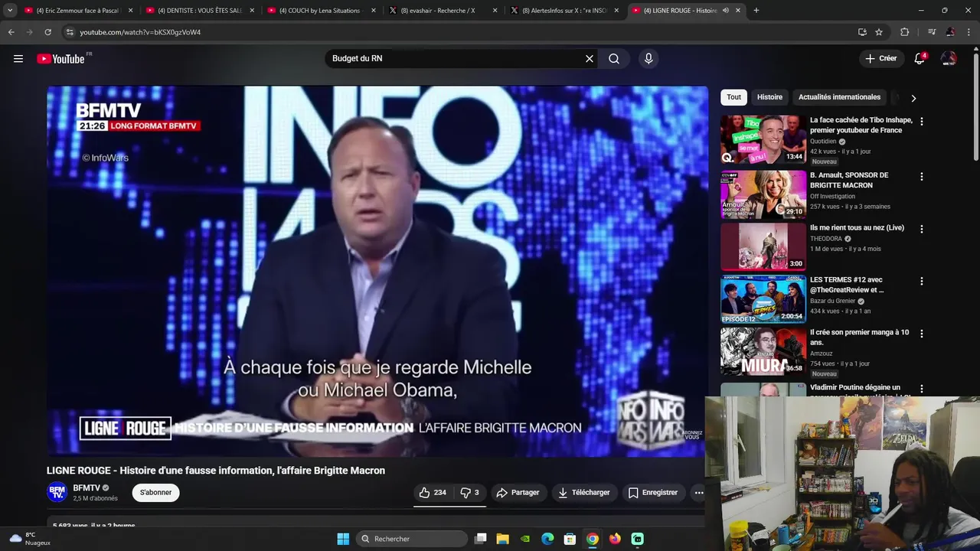Screen dimensions: 980x551
Task: Open Windows Start menu
Action: click(343, 539)
